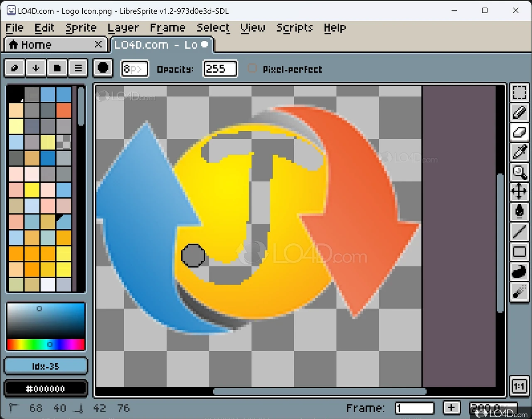
Task: Click inside the Opacity value field
Action: [x=220, y=69]
